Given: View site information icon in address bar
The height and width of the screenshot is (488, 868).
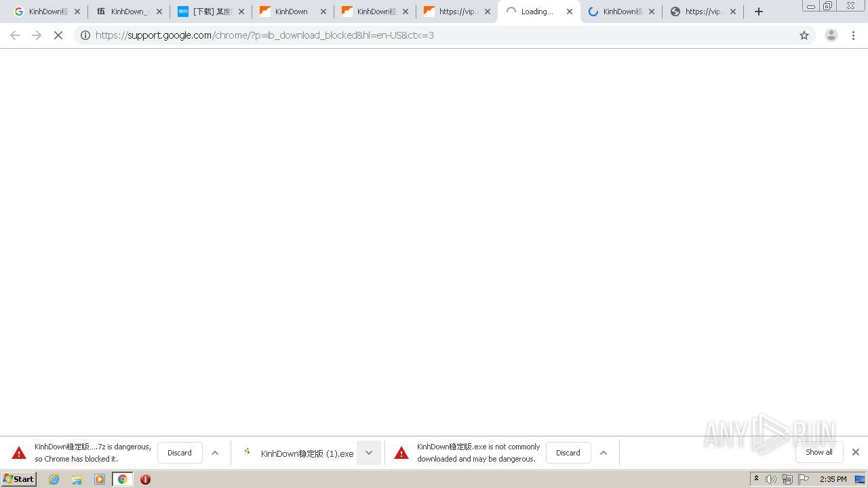Looking at the screenshot, I should (x=85, y=35).
